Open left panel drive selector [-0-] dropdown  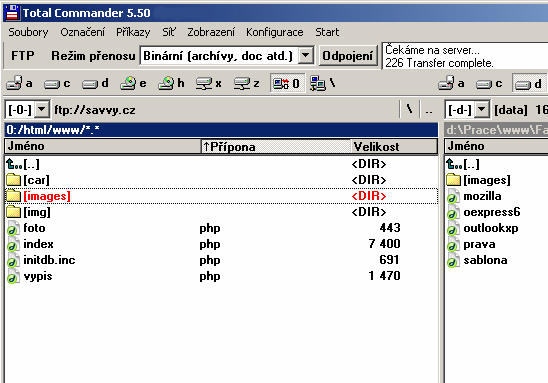(x=42, y=110)
